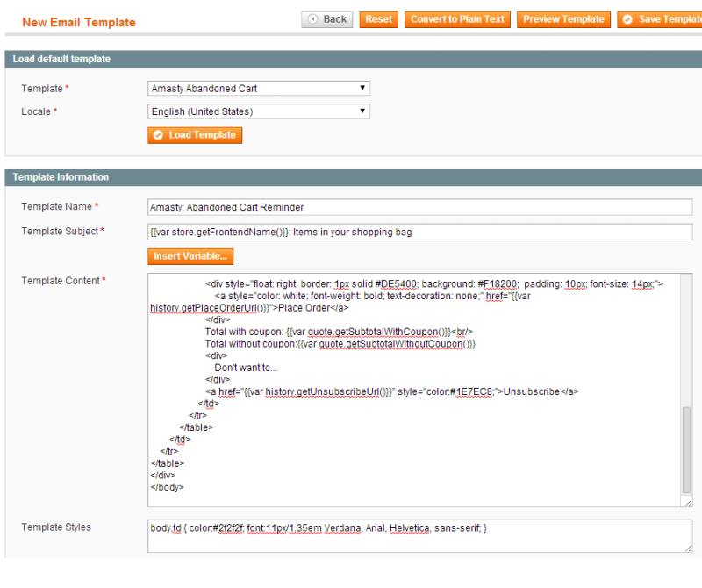The image size is (702, 588).
Task: Click the Template Styles resize handle
Action: (x=687, y=548)
